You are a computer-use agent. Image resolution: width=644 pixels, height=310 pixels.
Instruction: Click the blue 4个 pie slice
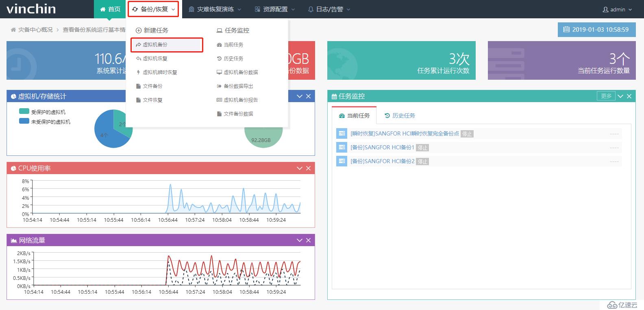coord(107,134)
